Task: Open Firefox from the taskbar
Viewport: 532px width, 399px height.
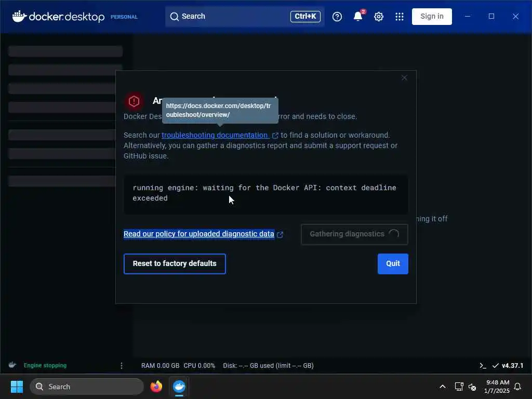Action: (x=156, y=387)
